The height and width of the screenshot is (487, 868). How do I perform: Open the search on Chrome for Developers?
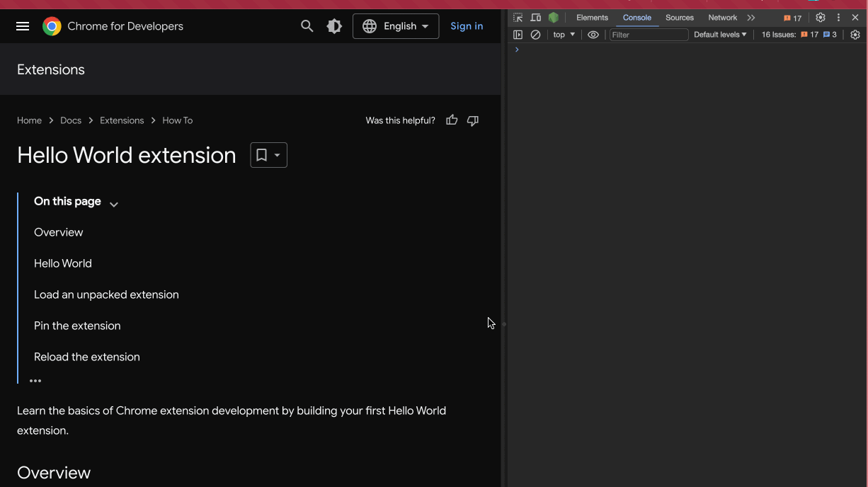(x=307, y=25)
